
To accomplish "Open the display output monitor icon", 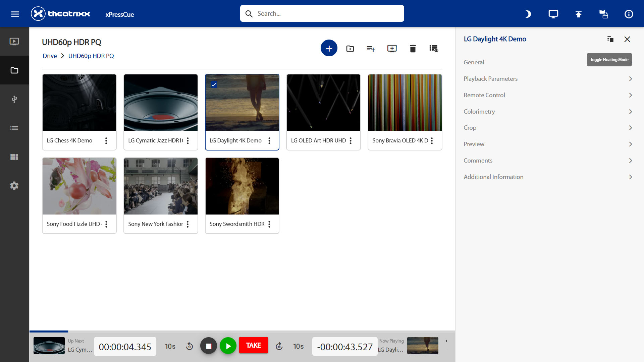I will tap(553, 14).
